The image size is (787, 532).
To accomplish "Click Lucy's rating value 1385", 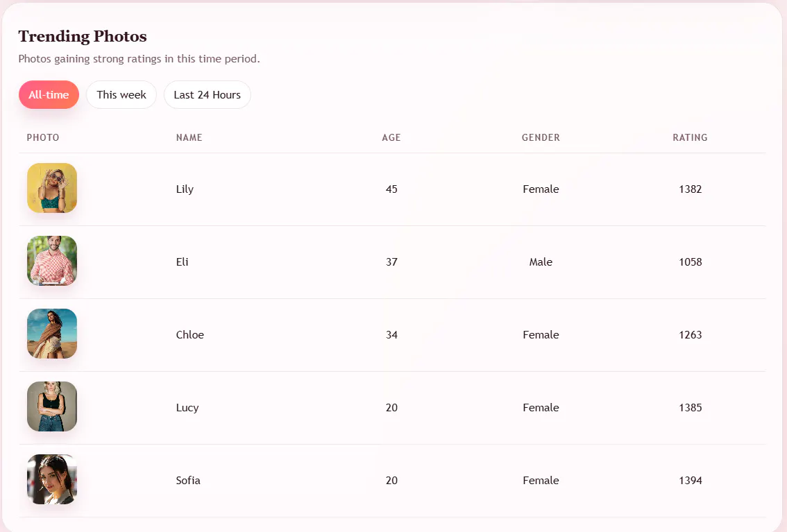I will pyautogui.click(x=691, y=408).
